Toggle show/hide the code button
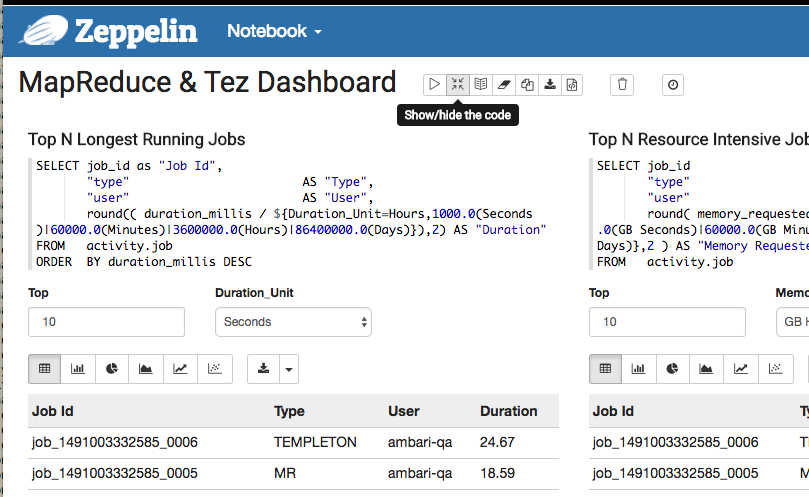Screen dimensions: 809x497 pyautogui.click(x=457, y=85)
